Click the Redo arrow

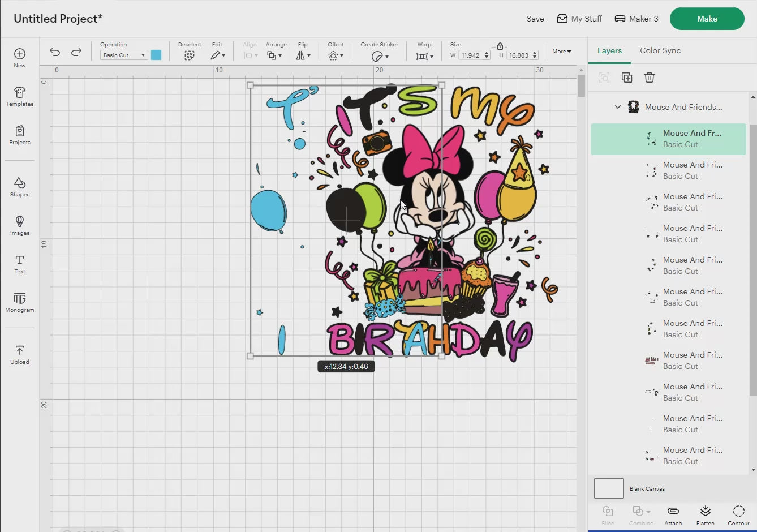(x=76, y=52)
